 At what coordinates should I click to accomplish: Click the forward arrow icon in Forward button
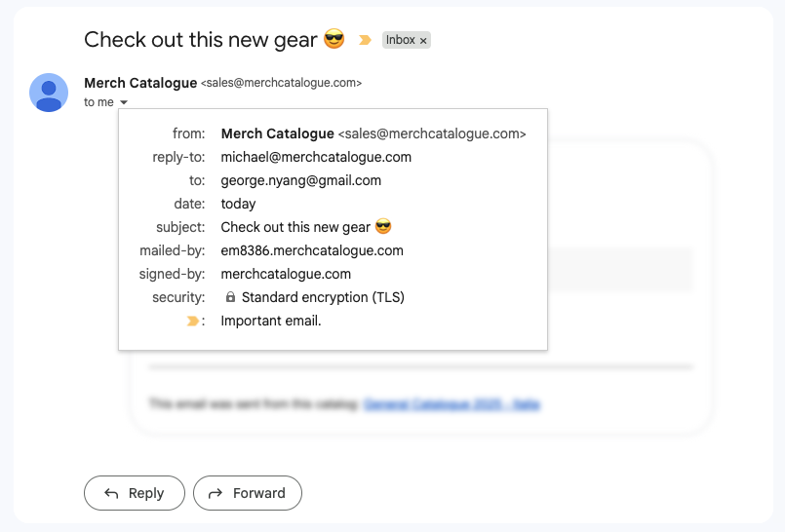pyautogui.click(x=216, y=493)
